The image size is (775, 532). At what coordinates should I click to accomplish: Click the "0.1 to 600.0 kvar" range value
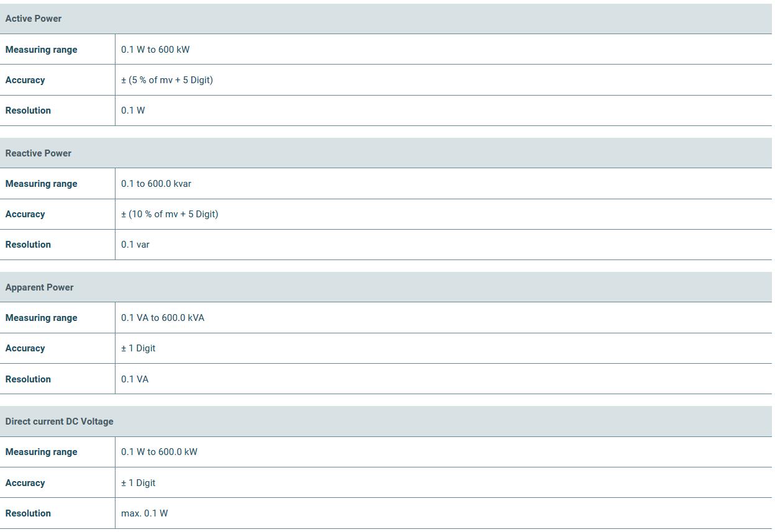tap(156, 184)
